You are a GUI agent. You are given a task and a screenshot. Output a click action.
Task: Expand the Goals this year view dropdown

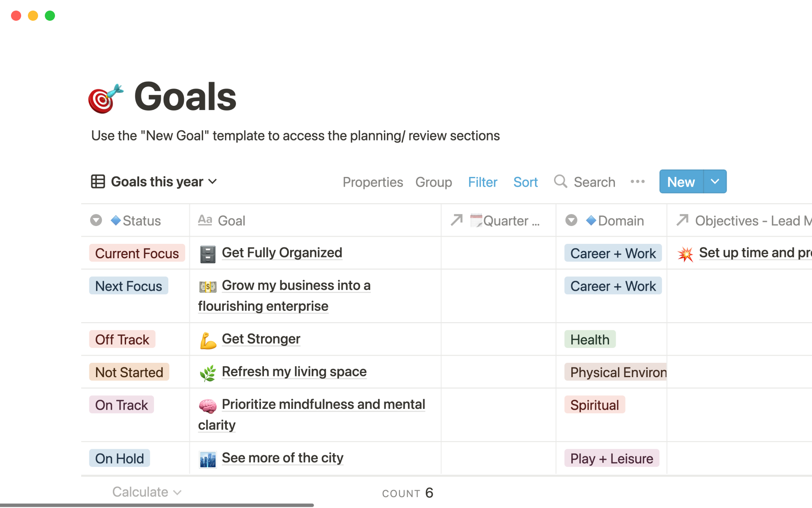tap(213, 182)
